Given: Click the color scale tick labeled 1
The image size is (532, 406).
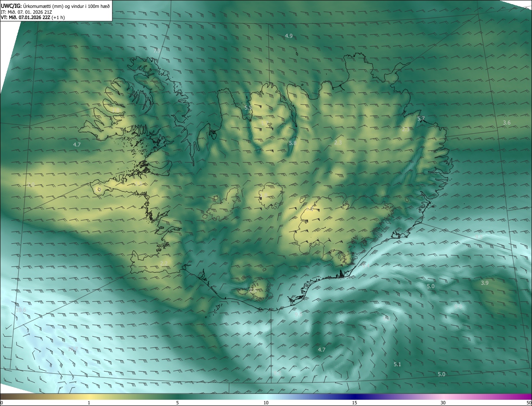Looking at the screenshot, I should pos(89,403).
